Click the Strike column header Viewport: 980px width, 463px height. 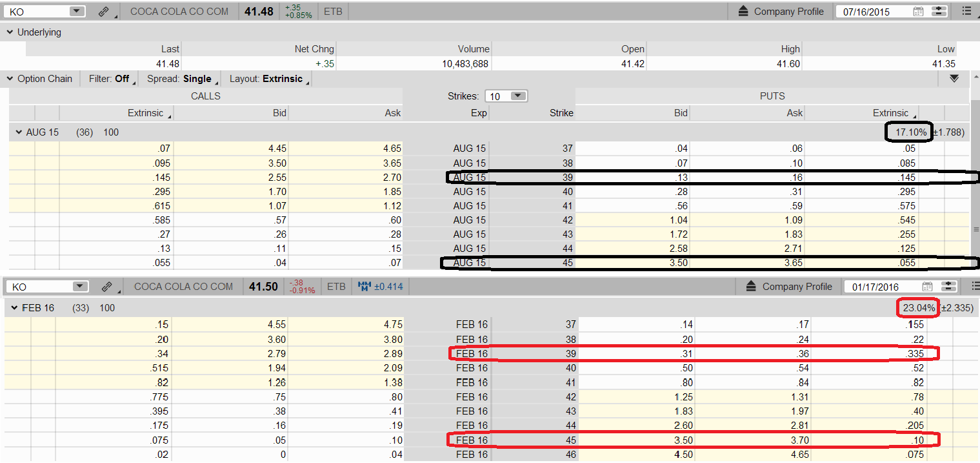pos(561,113)
